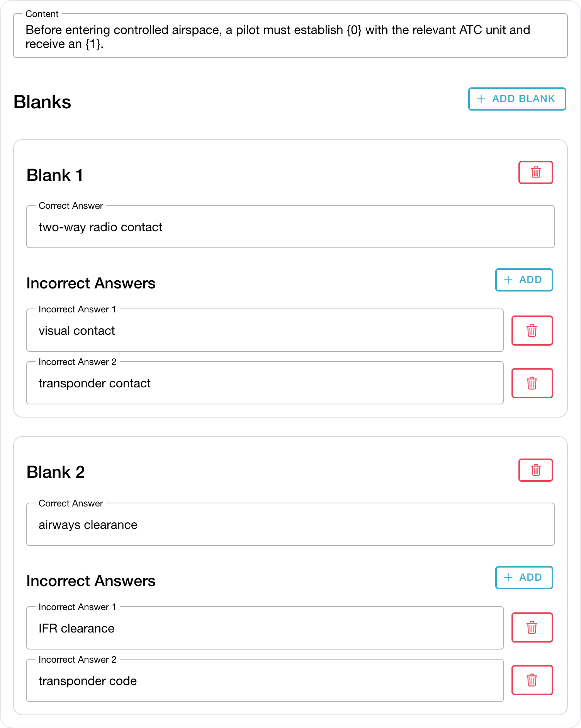Delete Blank 1 with its trash icon

tap(535, 172)
